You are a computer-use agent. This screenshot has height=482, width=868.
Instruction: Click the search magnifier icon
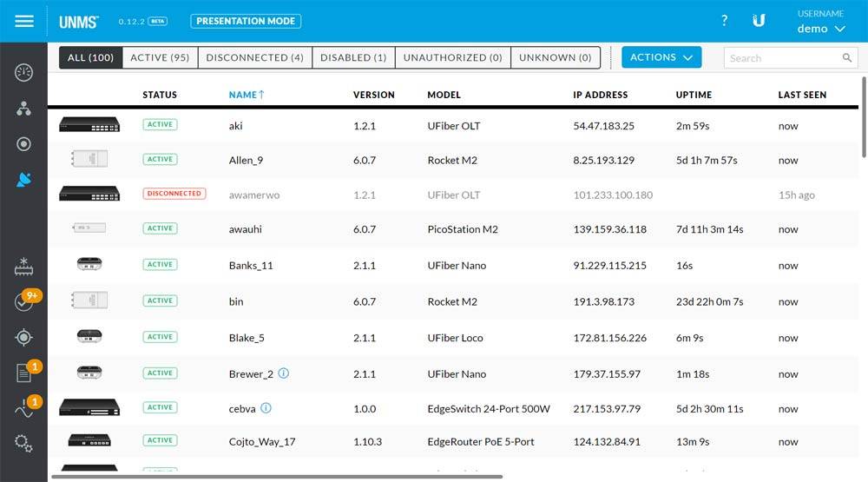click(x=847, y=58)
